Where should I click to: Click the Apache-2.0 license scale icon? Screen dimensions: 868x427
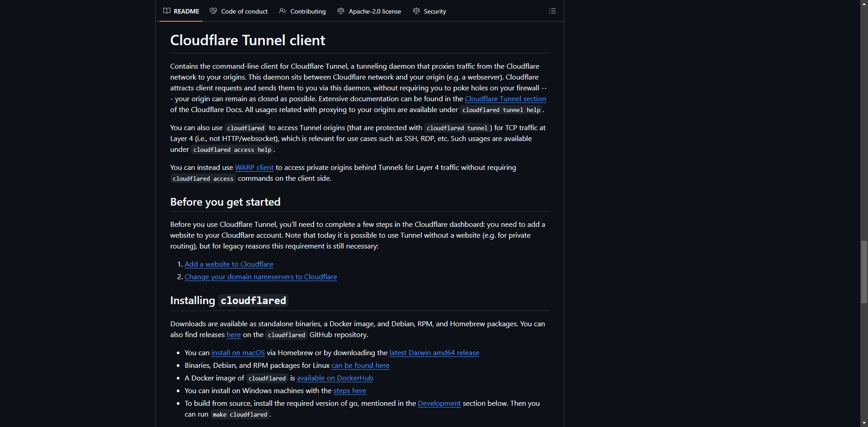tap(341, 11)
